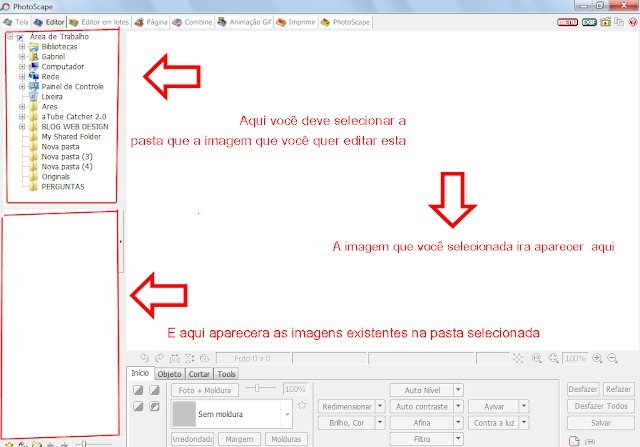Open the Sem moldura frame dropdown
This screenshot has height=447, width=640.
287,414
